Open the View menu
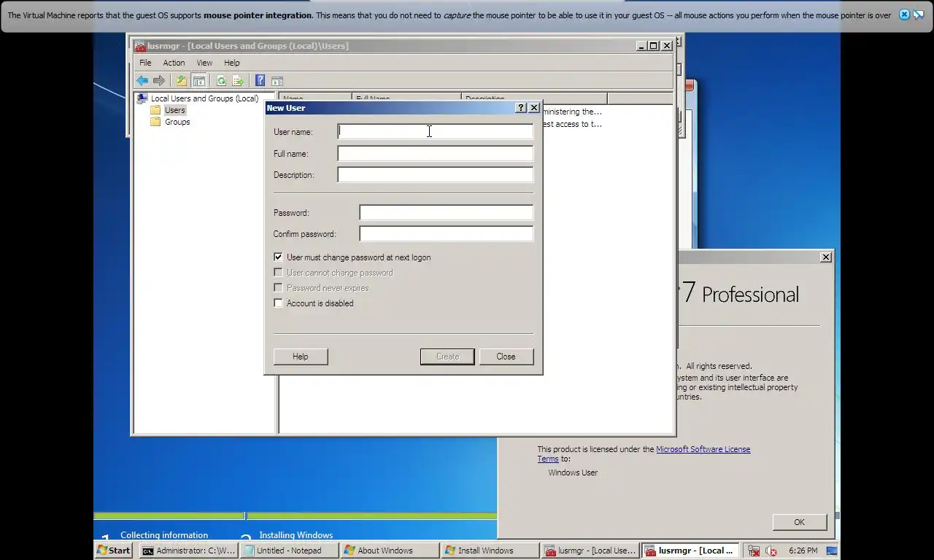The width and height of the screenshot is (934, 560). pyautogui.click(x=204, y=63)
